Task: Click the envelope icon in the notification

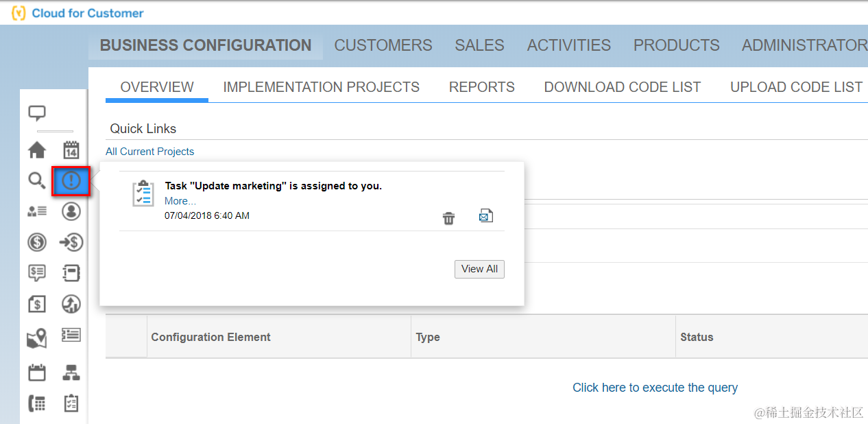Action: pos(485,216)
